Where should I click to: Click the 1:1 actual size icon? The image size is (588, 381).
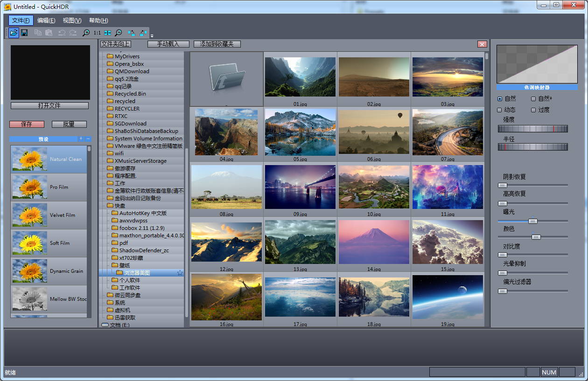click(97, 33)
